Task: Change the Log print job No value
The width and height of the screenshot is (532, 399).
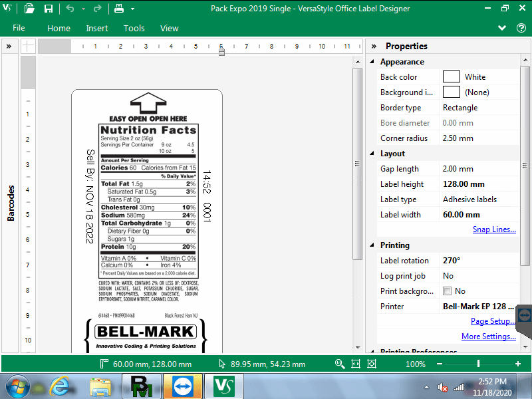Action: coord(479,276)
